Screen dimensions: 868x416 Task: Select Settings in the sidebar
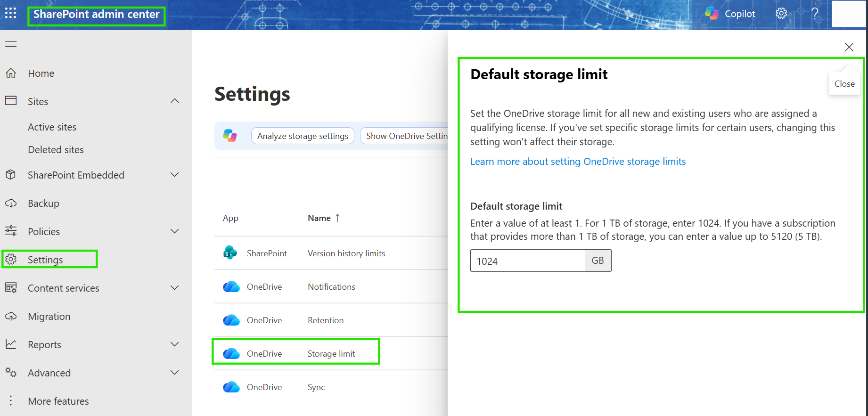pyautogui.click(x=45, y=260)
